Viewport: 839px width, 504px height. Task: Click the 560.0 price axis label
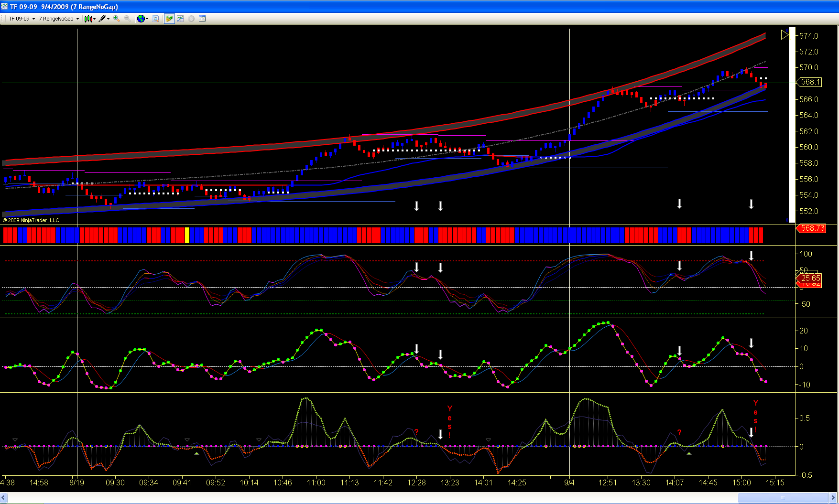(809, 147)
